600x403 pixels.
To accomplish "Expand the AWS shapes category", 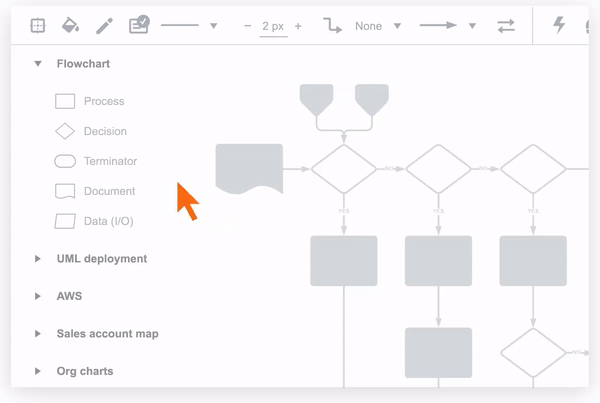I will click(x=38, y=296).
